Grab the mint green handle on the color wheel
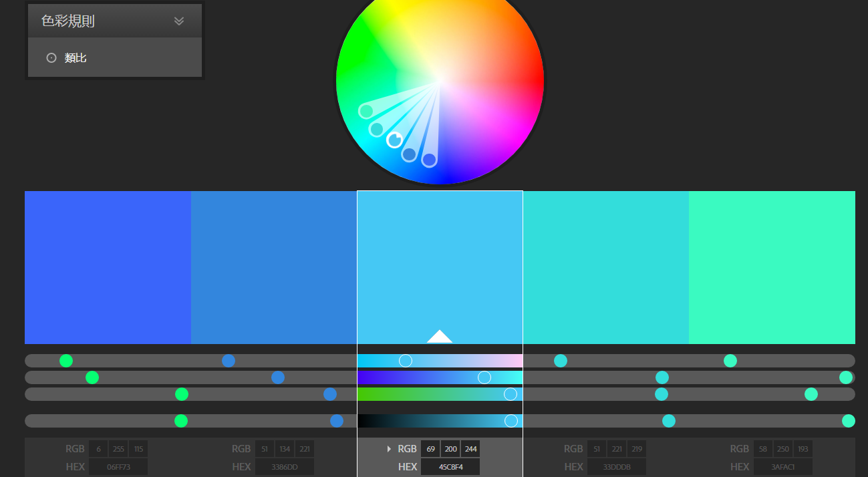The image size is (868, 477). point(366,111)
